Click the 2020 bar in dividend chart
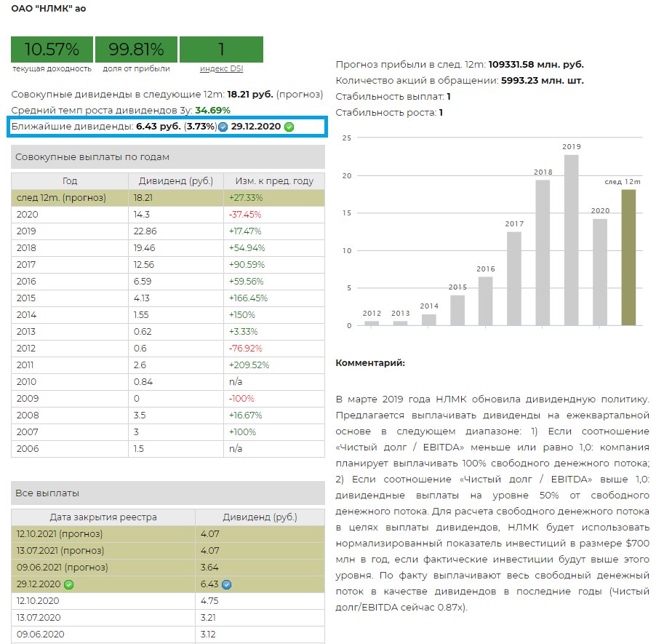 point(600,272)
